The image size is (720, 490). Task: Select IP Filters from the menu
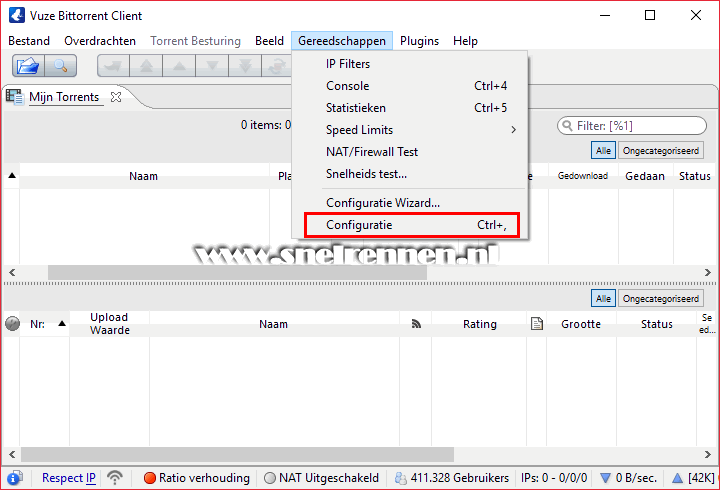[410, 64]
